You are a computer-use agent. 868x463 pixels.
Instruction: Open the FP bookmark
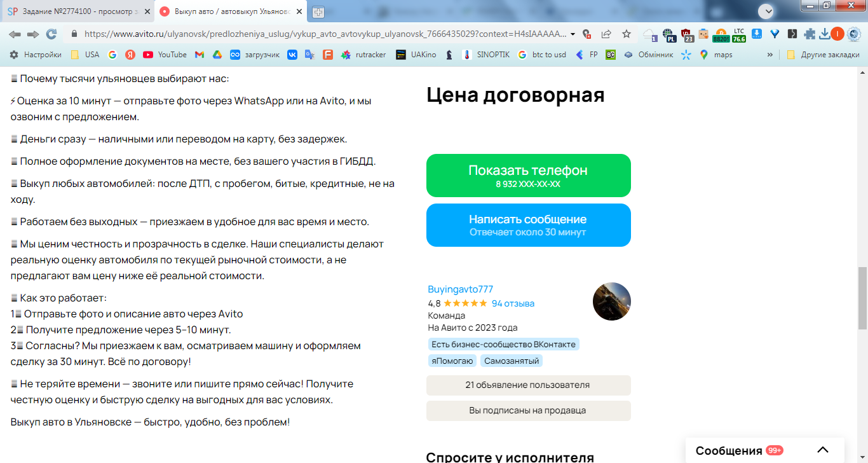587,55
